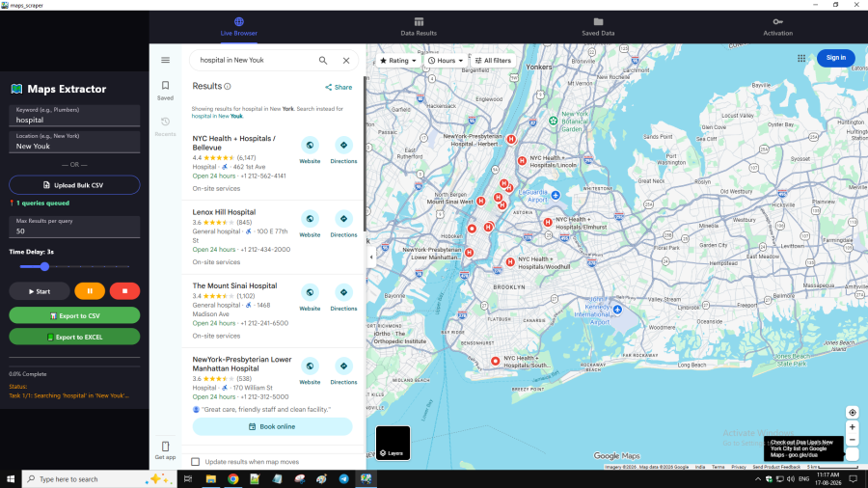Open the Live Browser tab
This screenshot has width=868, height=488.
[238, 27]
